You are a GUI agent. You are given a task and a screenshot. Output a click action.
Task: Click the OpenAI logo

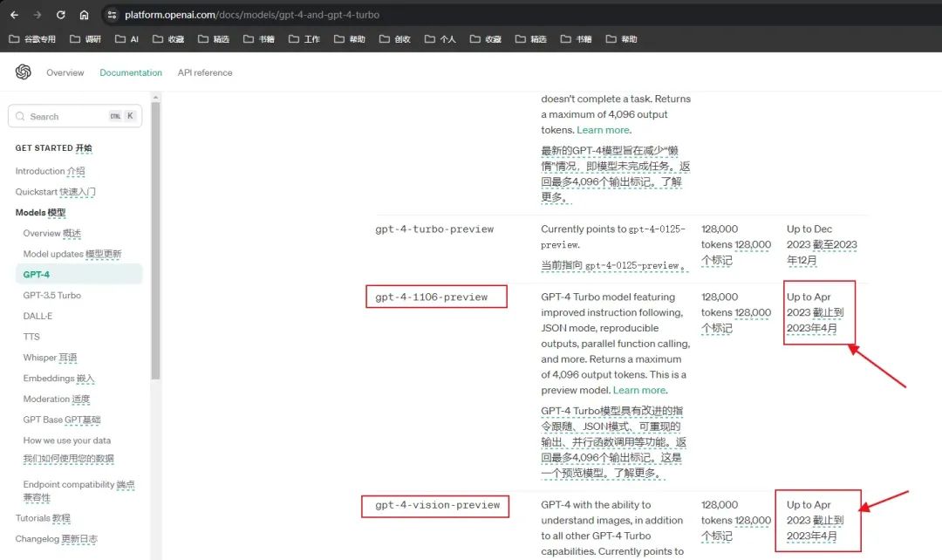point(24,72)
